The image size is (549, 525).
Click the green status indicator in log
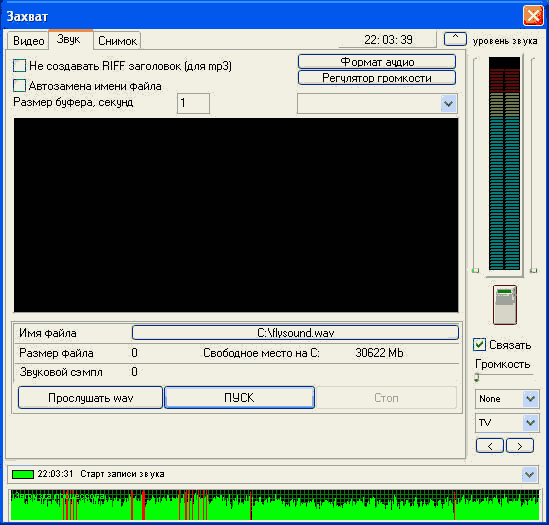(23, 474)
